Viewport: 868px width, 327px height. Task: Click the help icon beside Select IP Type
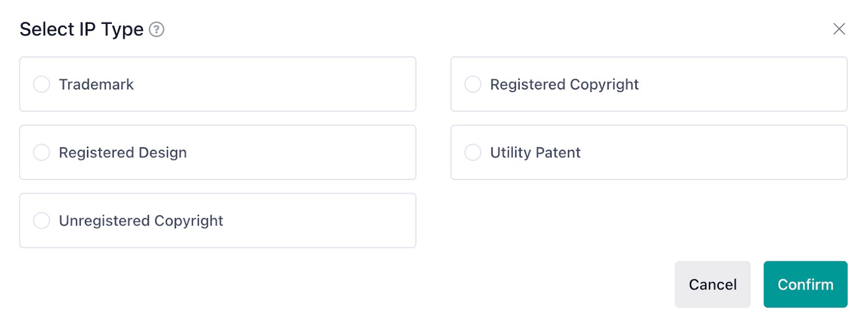[157, 29]
